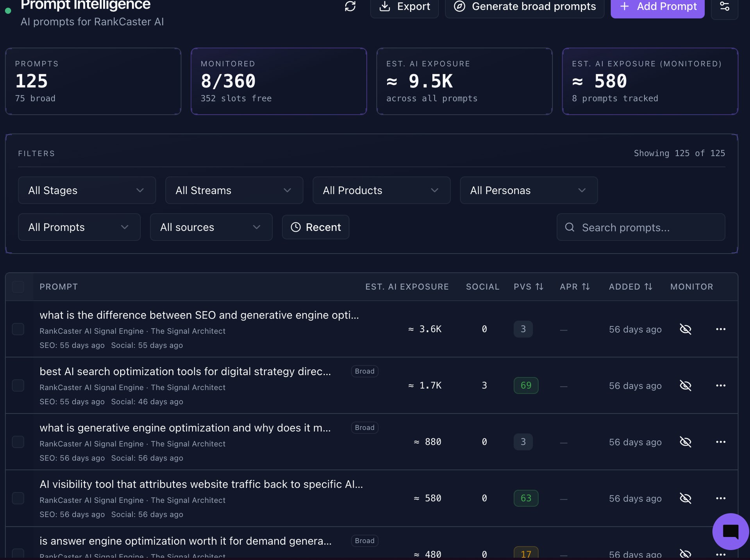
Task: Expand the All Products filter
Action: [x=381, y=190]
